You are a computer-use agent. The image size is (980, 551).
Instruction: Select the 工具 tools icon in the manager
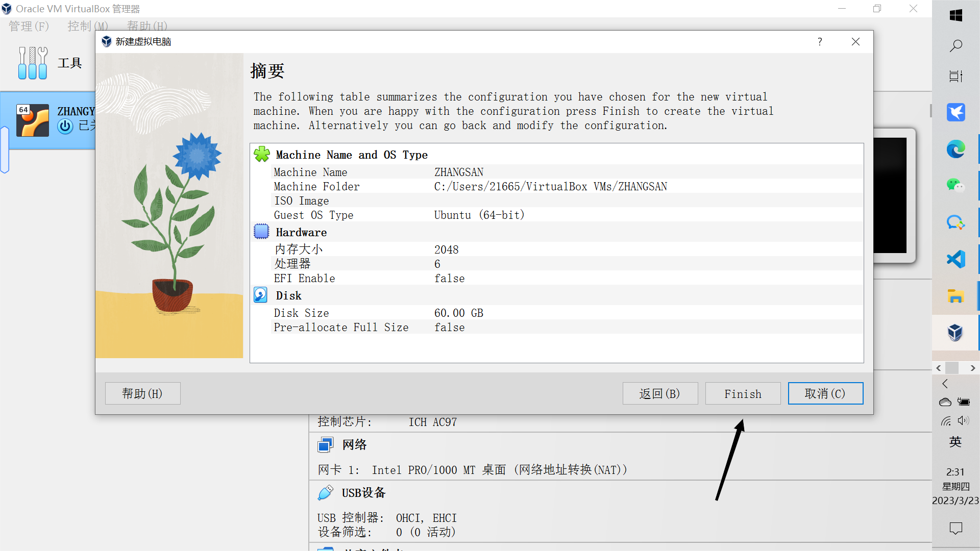click(33, 63)
